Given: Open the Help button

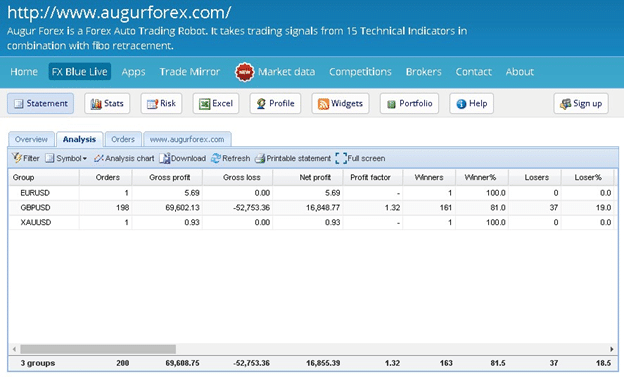Looking at the screenshot, I should [472, 104].
